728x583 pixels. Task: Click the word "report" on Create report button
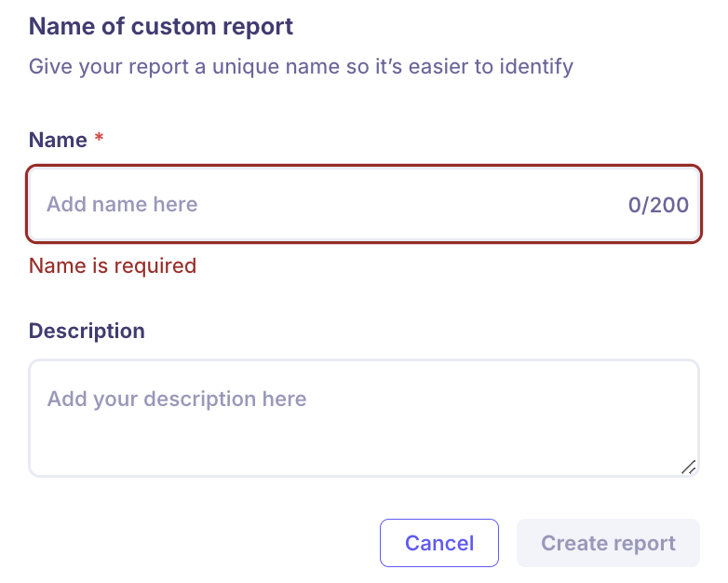642,543
